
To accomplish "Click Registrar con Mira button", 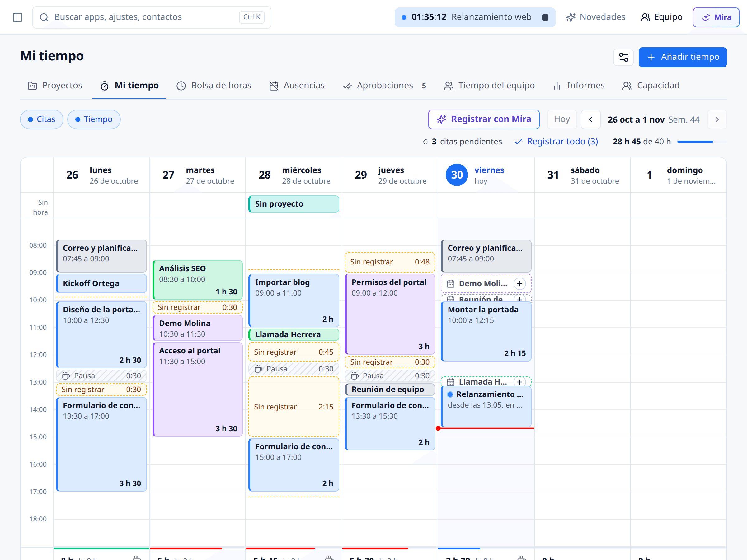I will [484, 119].
